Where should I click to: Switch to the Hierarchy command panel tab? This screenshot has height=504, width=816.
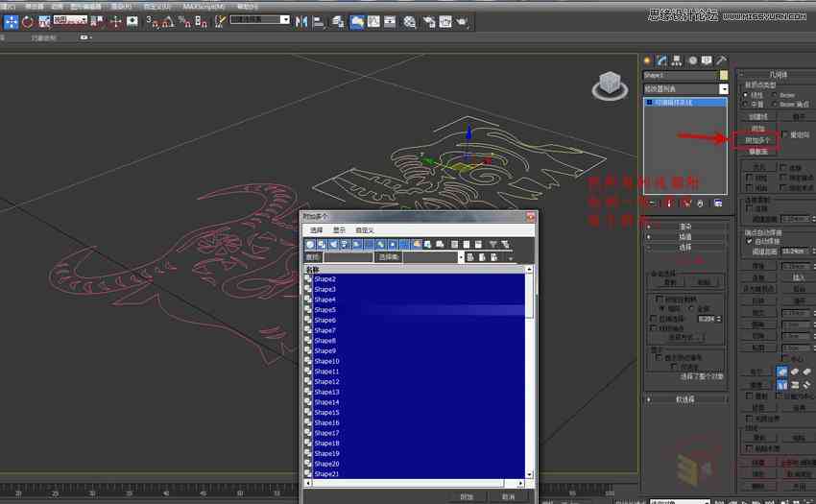(x=677, y=60)
